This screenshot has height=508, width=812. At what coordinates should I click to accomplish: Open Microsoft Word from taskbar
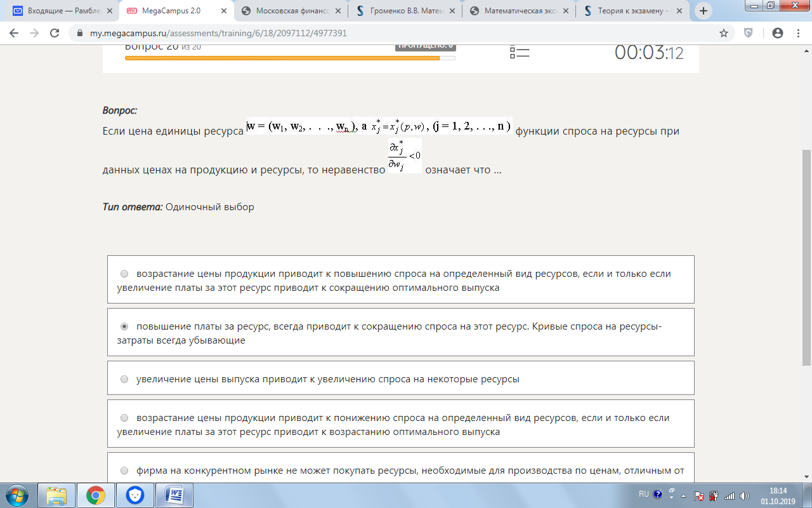click(174, 495)
